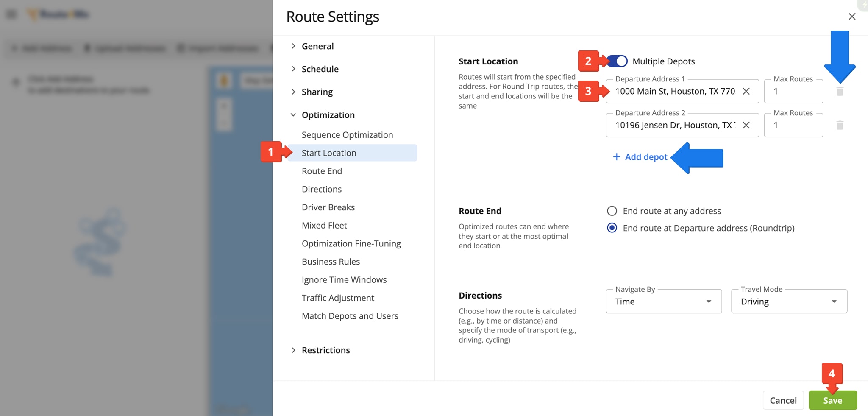Image resolution: width=868 pixels, height=416 pixels.
Task: Click Max Routes field for Address 2
Action: (x=793, y=125)
